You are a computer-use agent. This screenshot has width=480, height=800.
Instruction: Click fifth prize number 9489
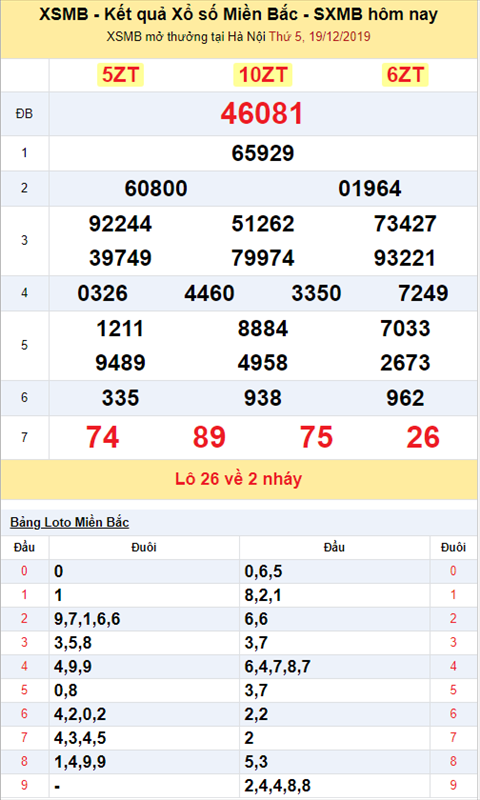click(120, 363)
